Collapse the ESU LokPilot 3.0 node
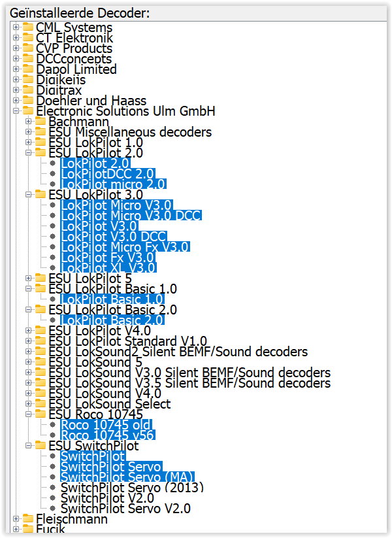392x538 pixels. click(29, 195)
